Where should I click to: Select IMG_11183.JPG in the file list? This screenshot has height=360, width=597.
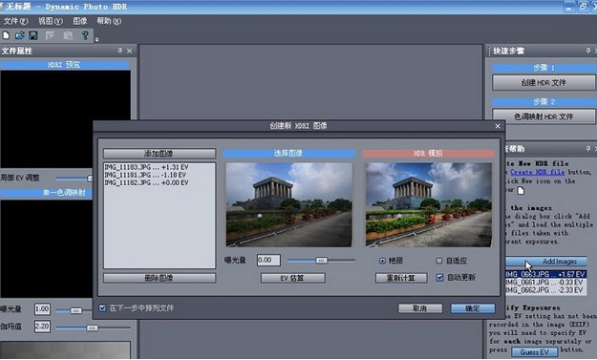point(147,167)
